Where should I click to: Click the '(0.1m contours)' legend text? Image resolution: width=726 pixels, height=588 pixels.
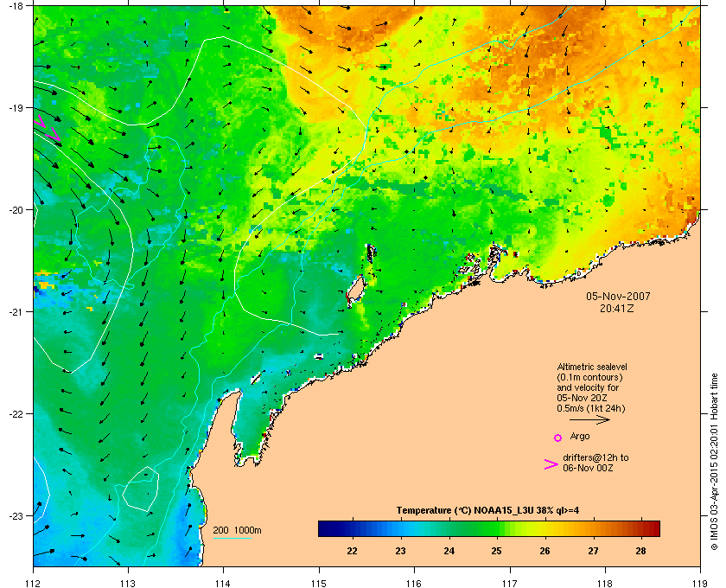(x=589, y=377)
